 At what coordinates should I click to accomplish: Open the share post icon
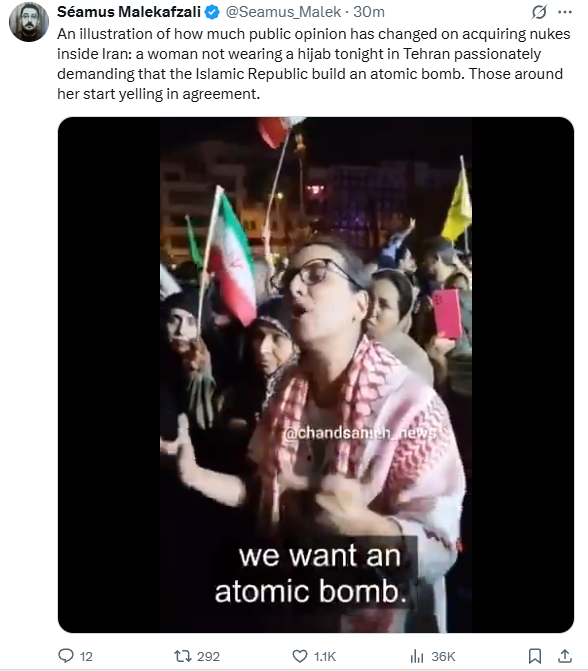565,656
